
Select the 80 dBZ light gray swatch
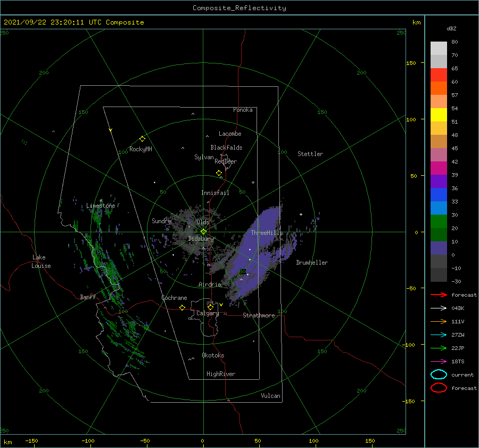click(439, 48)
